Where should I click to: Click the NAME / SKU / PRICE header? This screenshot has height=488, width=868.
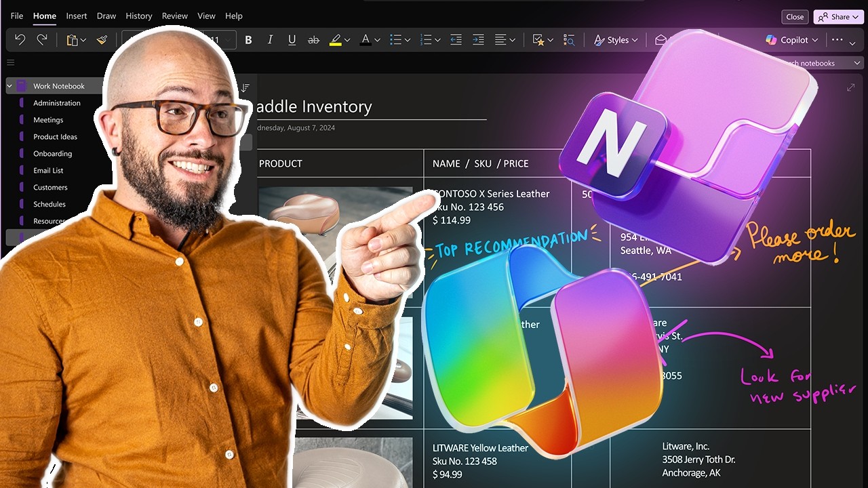[x=481, y=163]
